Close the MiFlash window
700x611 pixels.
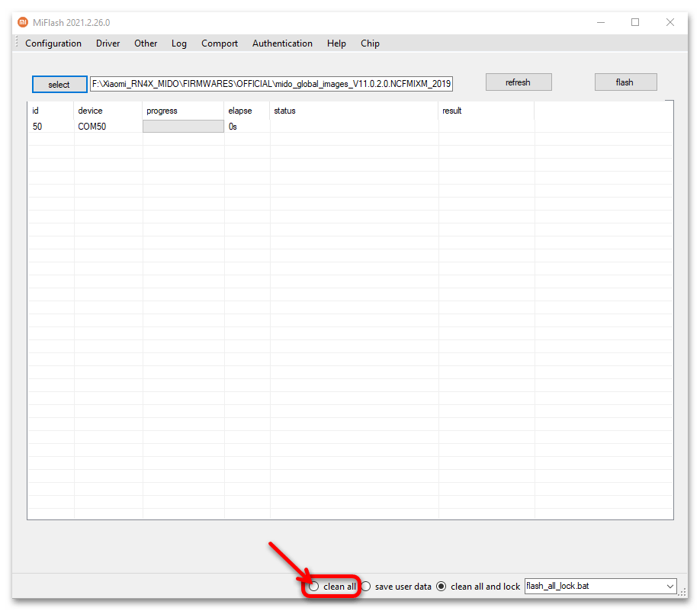670,22
